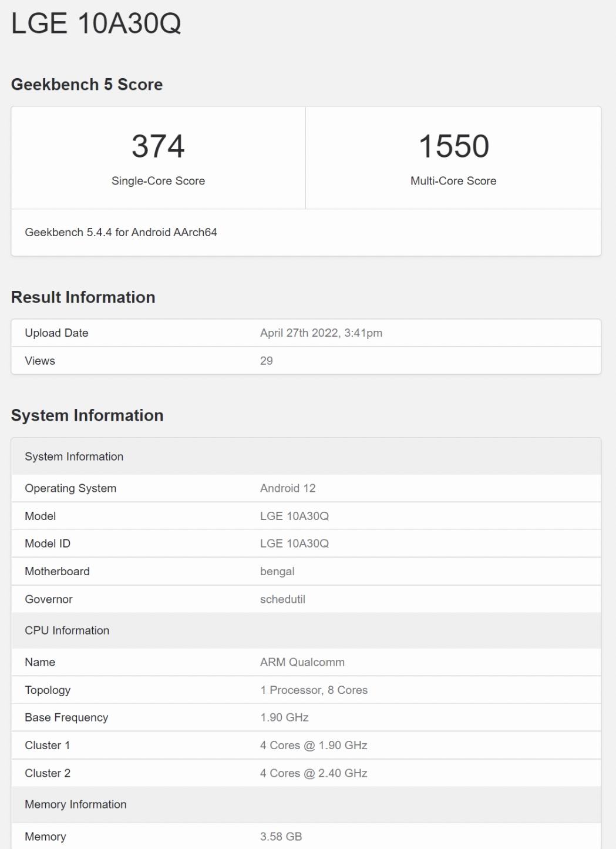This screenshot has height=849, width=616.
Task: Select the multi-core score 1550
Action: coord(453,146)
